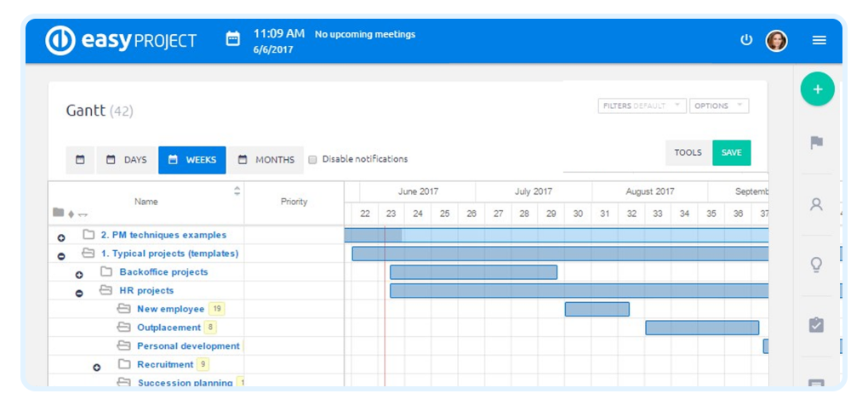Click the calendar icon beside the time
868x405 pixels.
click(x=233, y=39)
